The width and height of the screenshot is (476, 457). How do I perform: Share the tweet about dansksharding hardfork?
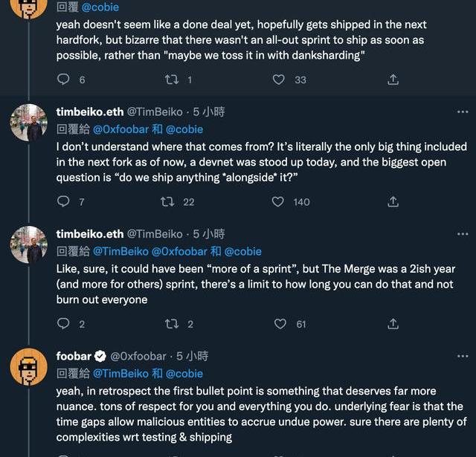pyautogui.click(x=393, y=80)
